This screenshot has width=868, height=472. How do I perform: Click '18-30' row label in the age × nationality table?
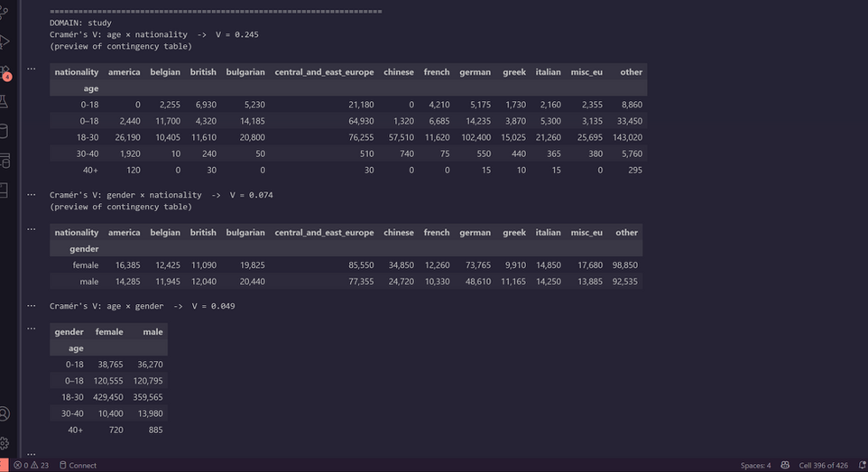pos(88,137)
